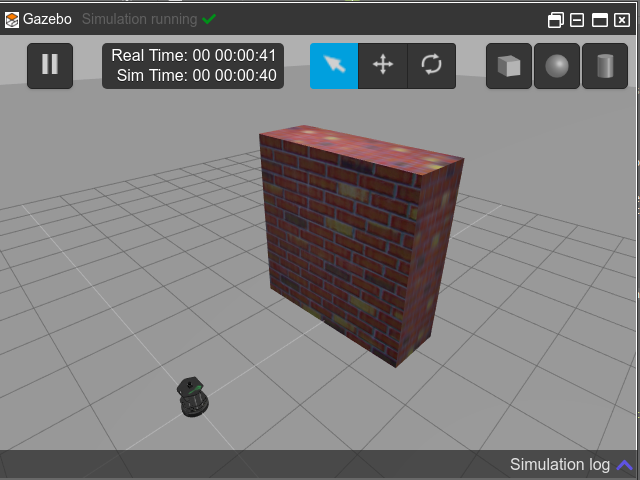Select the small black robot model
The height and width of the screenshot is (480, 640).
(193, 397)
